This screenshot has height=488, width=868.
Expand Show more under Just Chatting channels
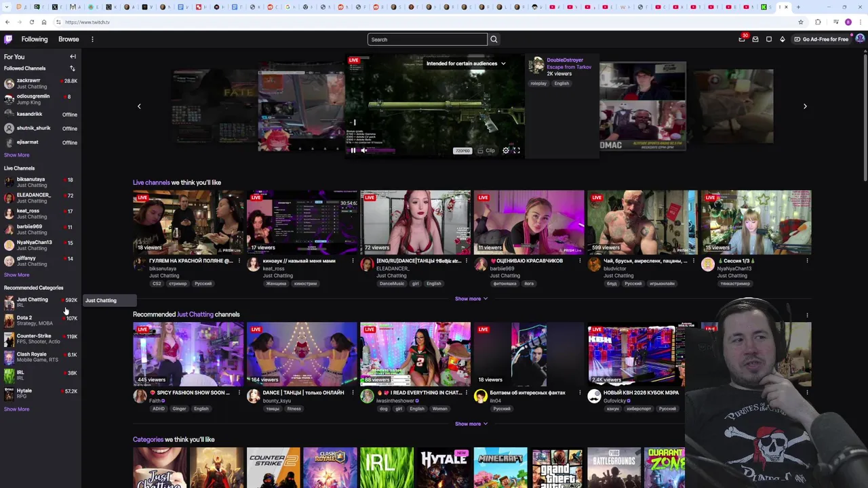[x=471, y=424]
